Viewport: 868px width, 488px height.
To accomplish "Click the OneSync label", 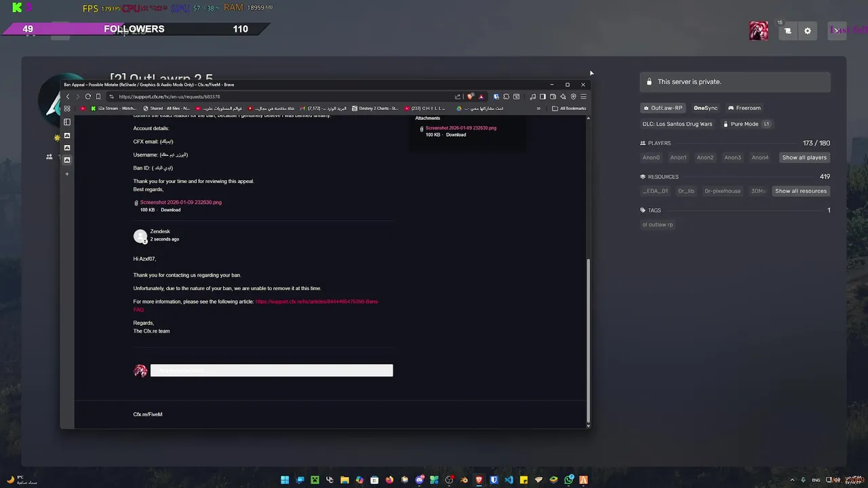I will [x=705, y=108].
